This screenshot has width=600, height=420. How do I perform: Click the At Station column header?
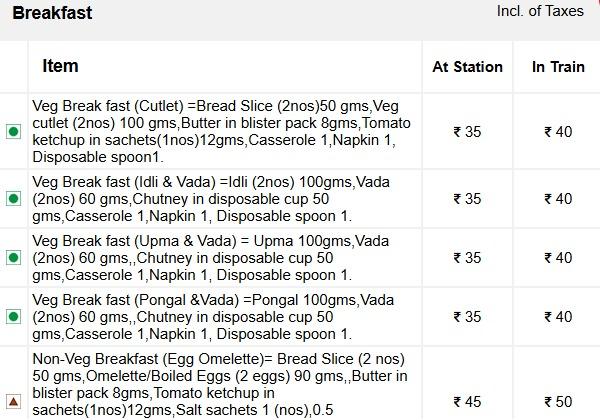(467, 67)
